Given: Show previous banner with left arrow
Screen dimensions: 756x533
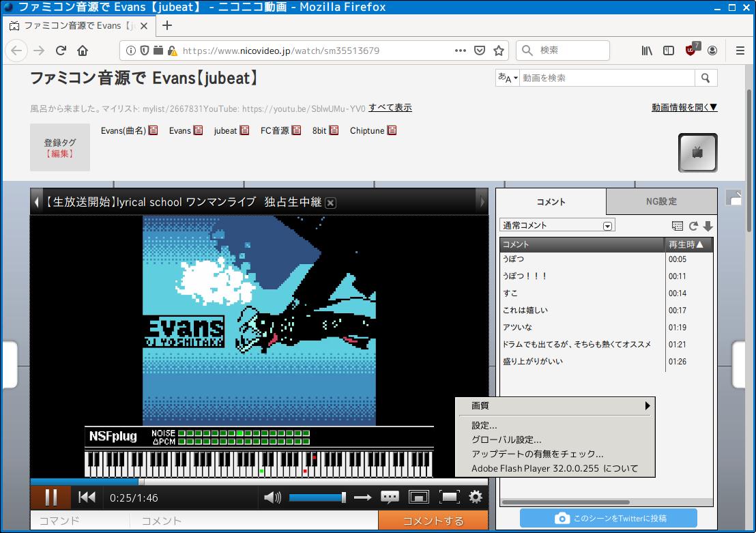Looking at the screenshot, I should (x=36, y=201).
